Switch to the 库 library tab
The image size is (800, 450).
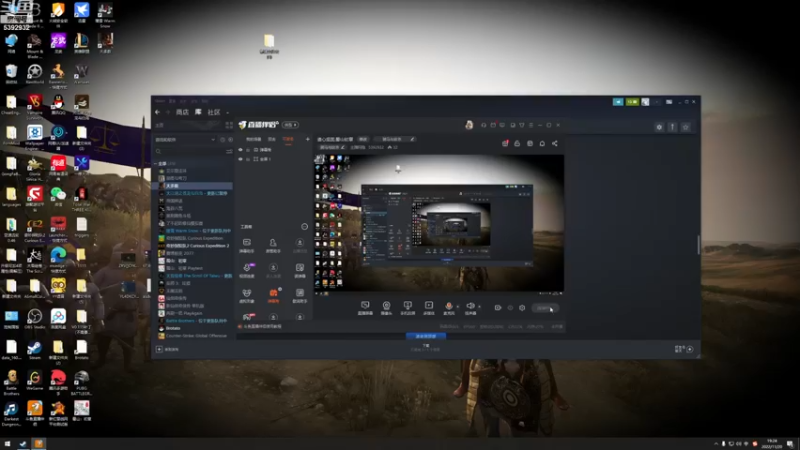[x=198, y=112]
